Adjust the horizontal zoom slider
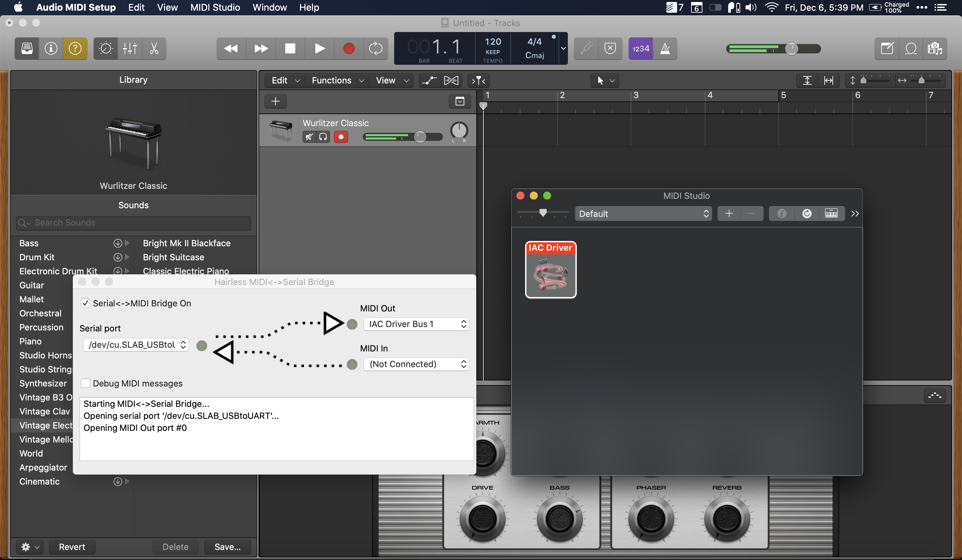 pos(921,80)
